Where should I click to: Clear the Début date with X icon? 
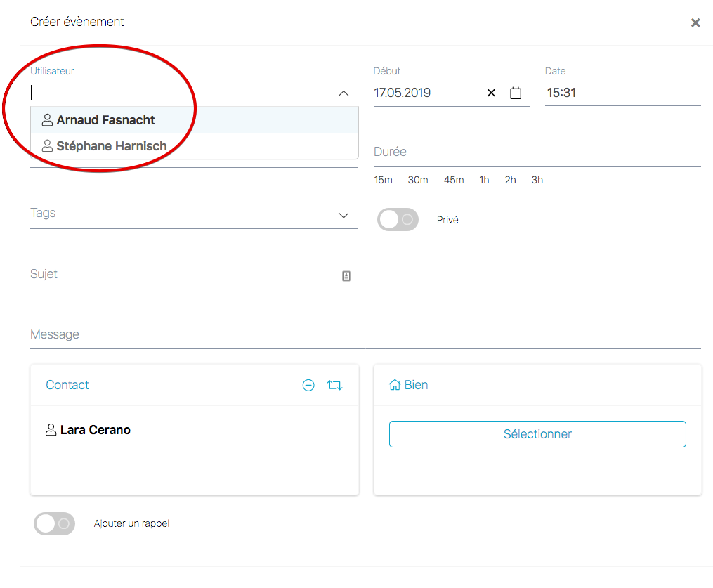click(491, 93)
